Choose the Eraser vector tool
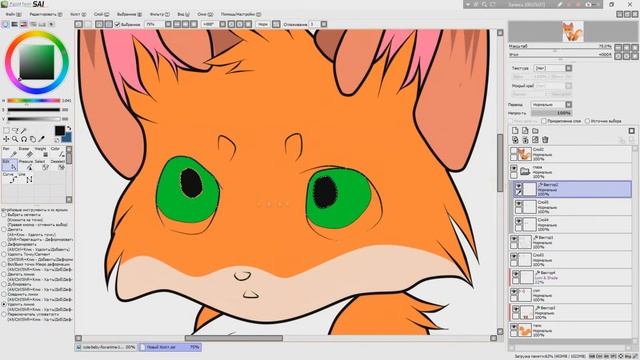Image resolution: width=640 pixels, height=360 pixels. [x=26, y=152]
